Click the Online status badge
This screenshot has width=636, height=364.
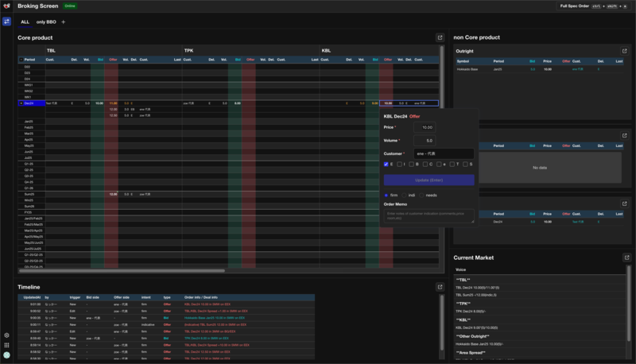pos(70,6)
